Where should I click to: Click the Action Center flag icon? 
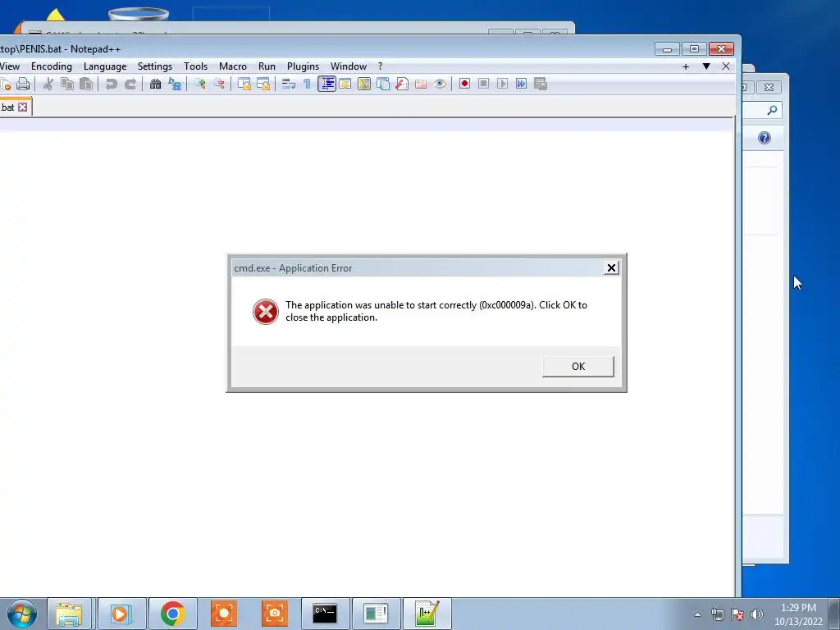pos(737,614)
